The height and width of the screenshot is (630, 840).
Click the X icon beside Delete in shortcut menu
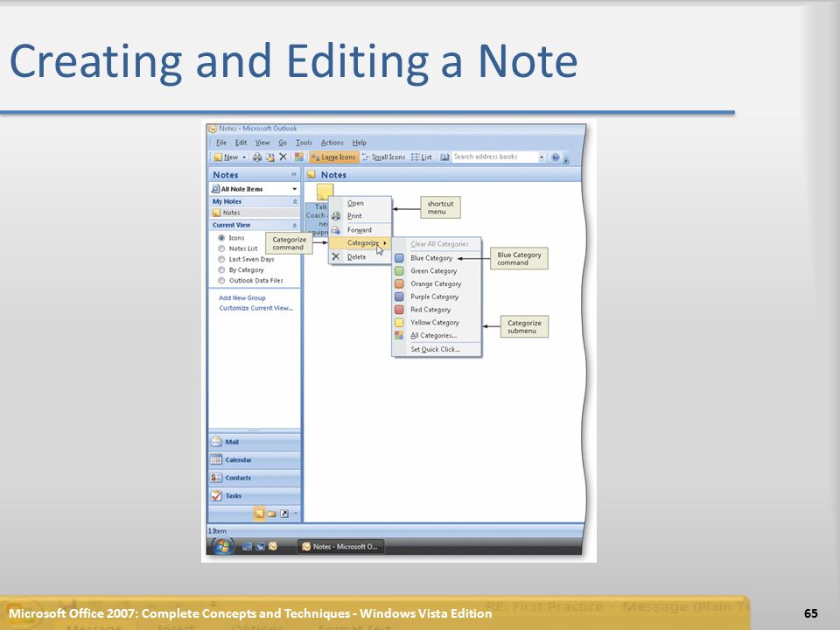click(336, 256)
